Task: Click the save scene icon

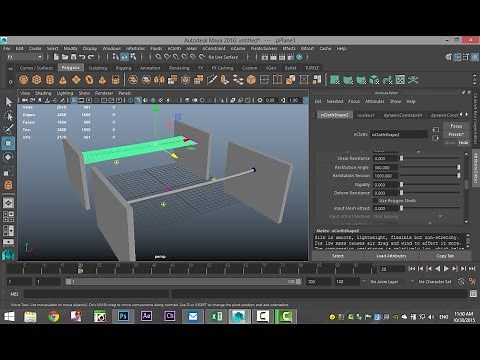Action: point(73,57)
